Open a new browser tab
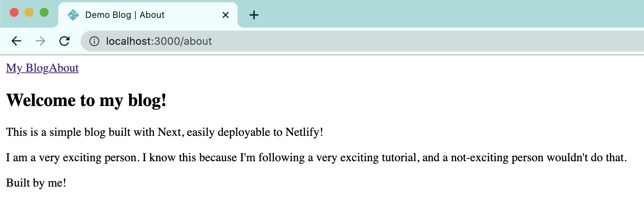The height and width of the screenshot is (203, 644). coord(254,15)
